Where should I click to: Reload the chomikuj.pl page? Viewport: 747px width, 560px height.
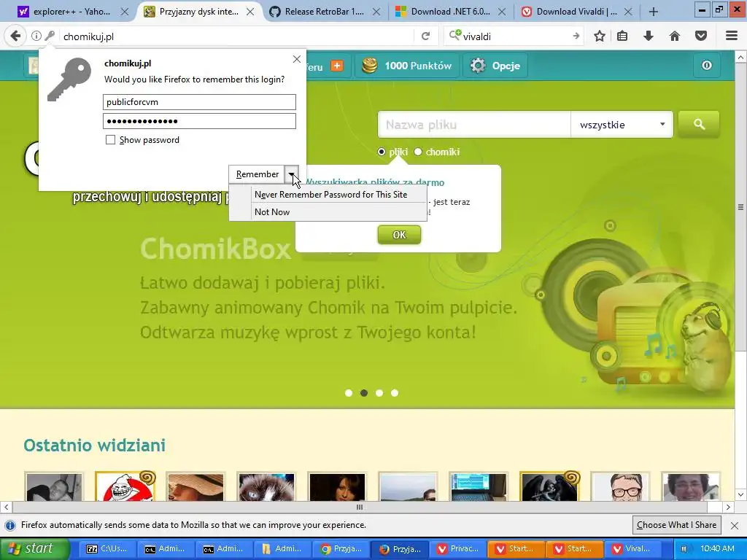click(x=426, y=36)
